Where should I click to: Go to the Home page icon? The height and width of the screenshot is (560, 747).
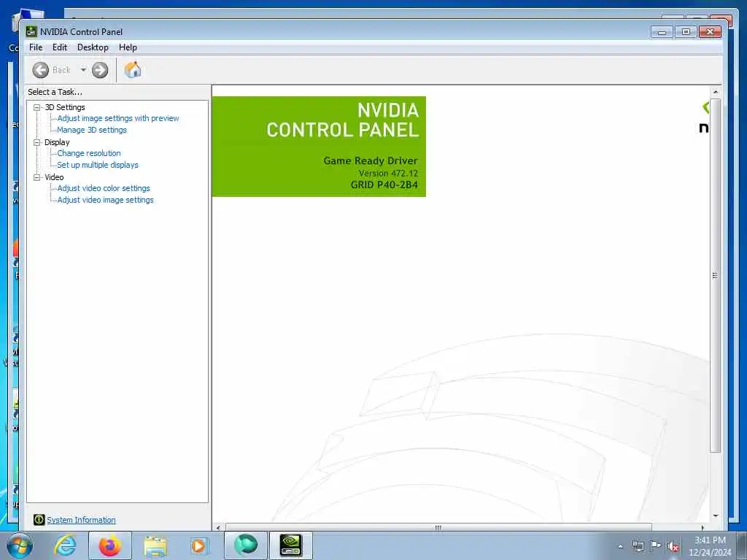[133, 70]
